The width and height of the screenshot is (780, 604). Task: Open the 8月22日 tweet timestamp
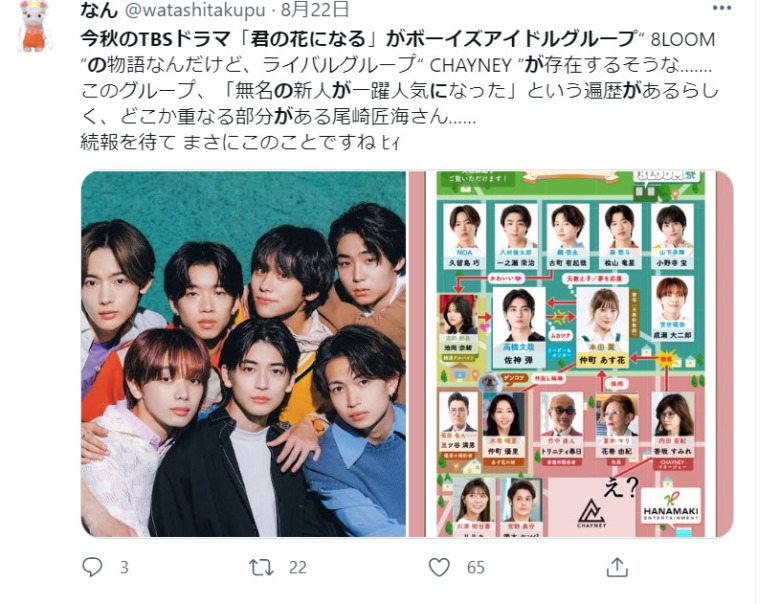click(x=315, y=9)
